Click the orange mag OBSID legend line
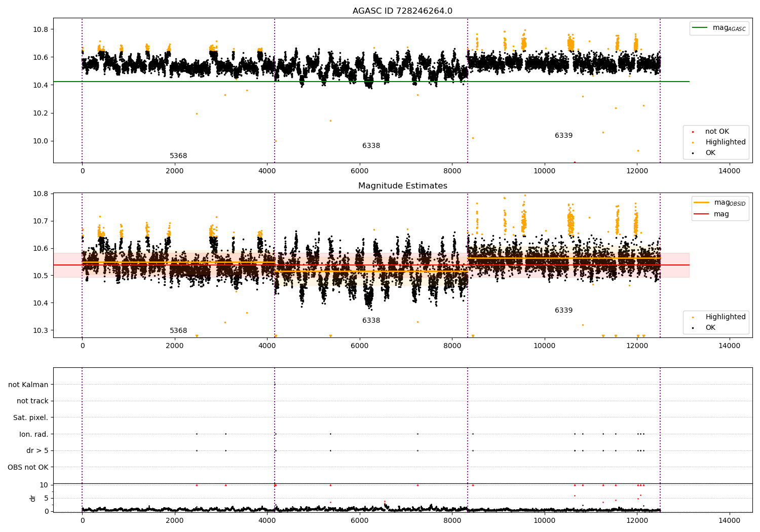This screenshot has height=532, width=760. pos(702,203)
